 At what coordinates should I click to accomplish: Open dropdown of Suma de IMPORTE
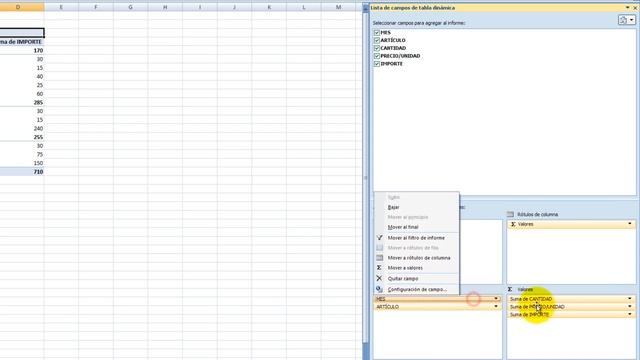pos(630,314)
